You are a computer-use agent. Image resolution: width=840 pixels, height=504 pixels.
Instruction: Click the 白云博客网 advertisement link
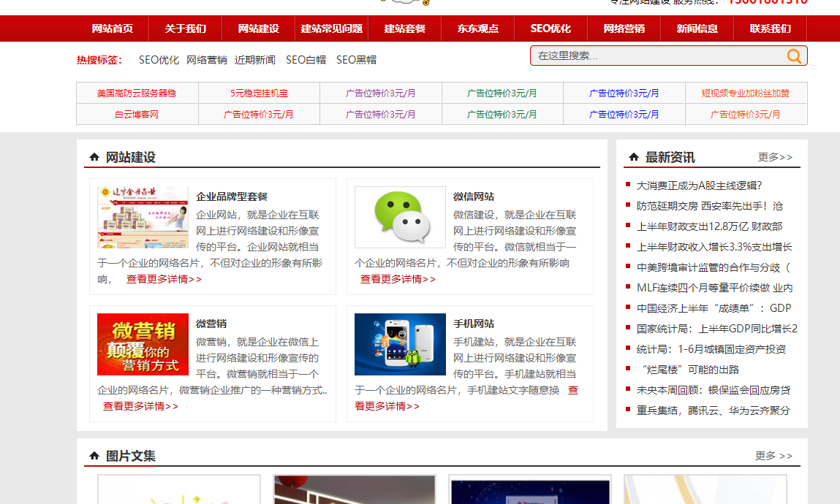137,115
